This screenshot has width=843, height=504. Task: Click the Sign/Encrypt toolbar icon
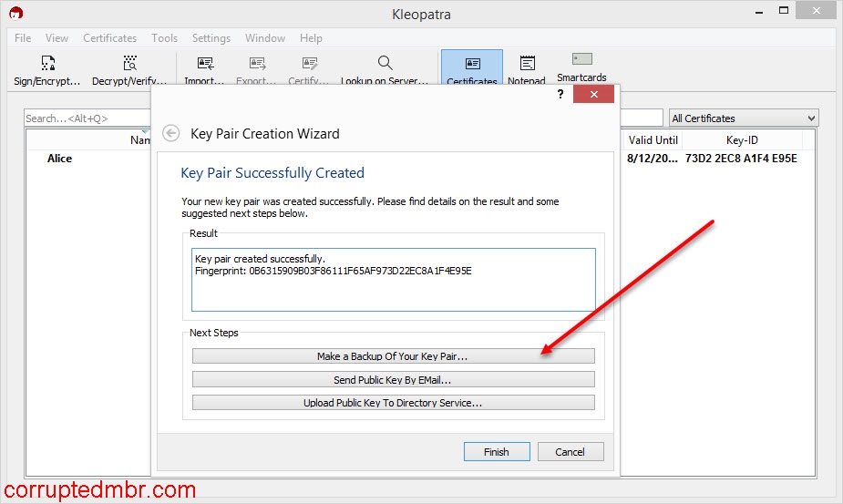click(47, 64)
